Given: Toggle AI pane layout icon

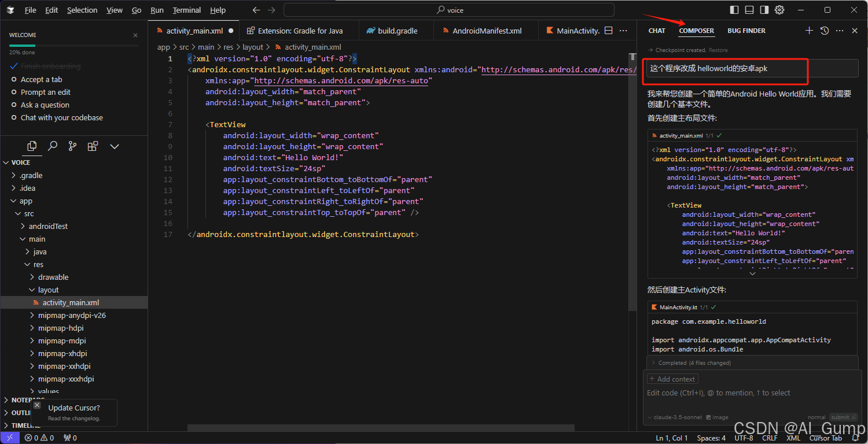Looking at the screenshot, I should [764, 10].
